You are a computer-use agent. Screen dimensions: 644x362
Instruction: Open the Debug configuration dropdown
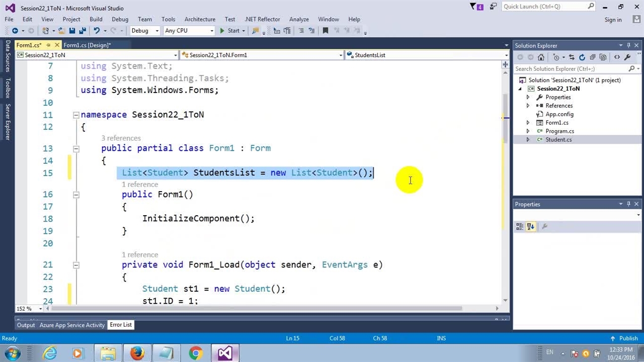click(144, 31)
